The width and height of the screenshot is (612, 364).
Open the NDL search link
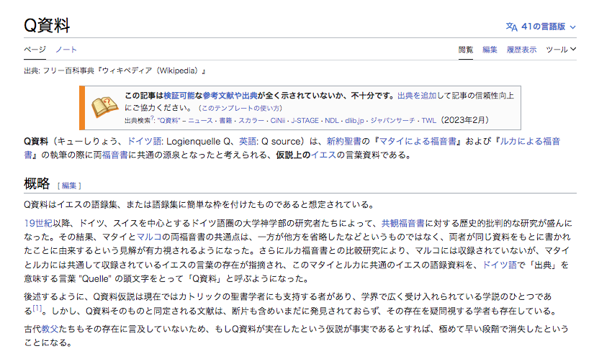(332, 121)
